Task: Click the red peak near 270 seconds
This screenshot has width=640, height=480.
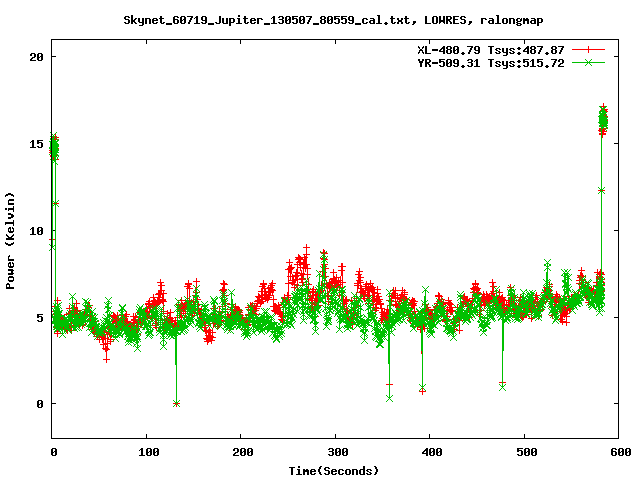Action: point(306,247)
